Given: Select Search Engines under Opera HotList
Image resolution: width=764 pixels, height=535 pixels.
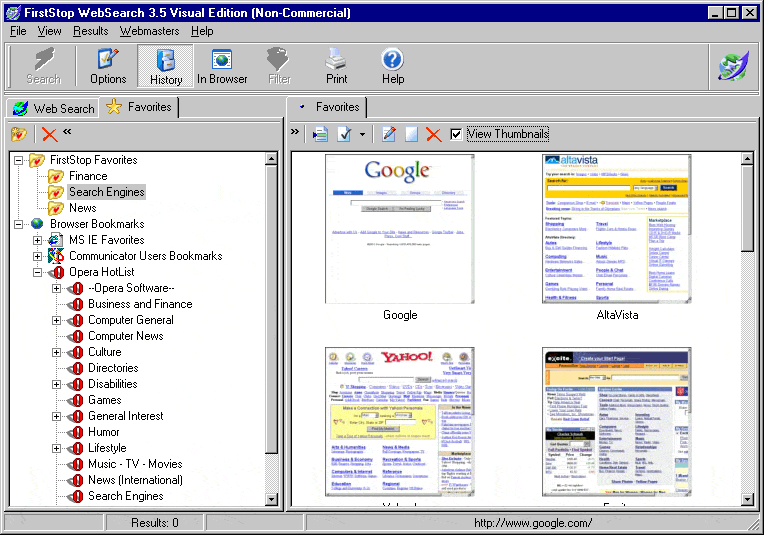Looking at the screenshot, I should [x=125, y=496].
